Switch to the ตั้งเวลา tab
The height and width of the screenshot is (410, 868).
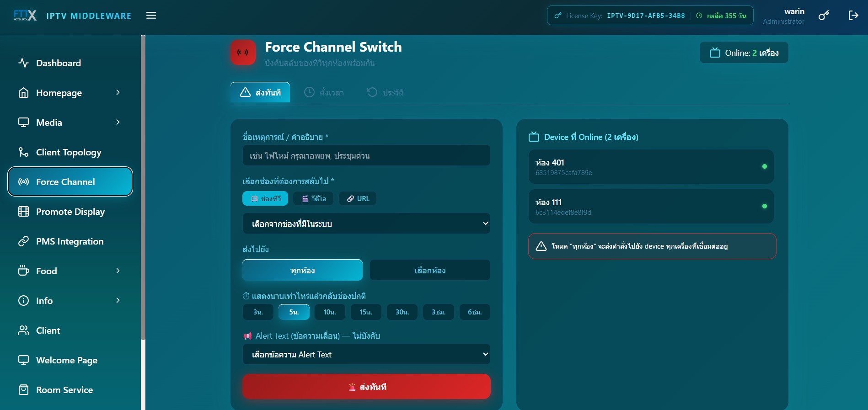(x=324, y=92)
